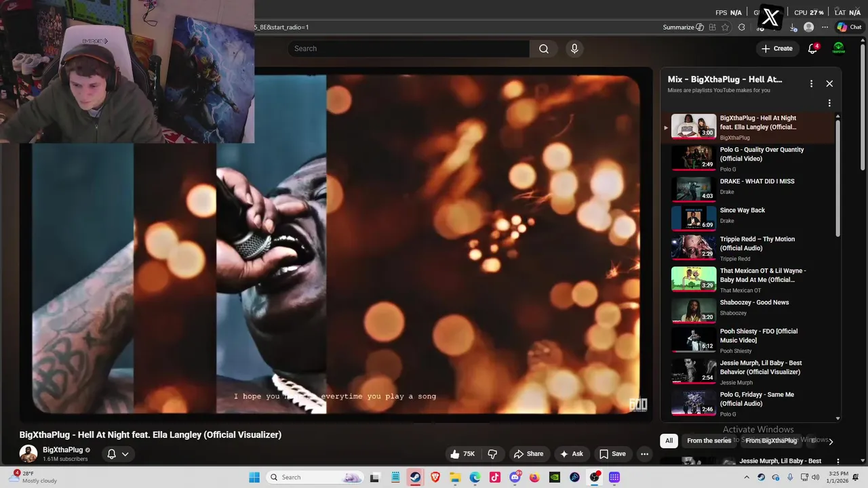Screen dimensions: 868x488
Task: Select current playing BigXthaPlug Hell At Night entry
Action: (748, 127)
